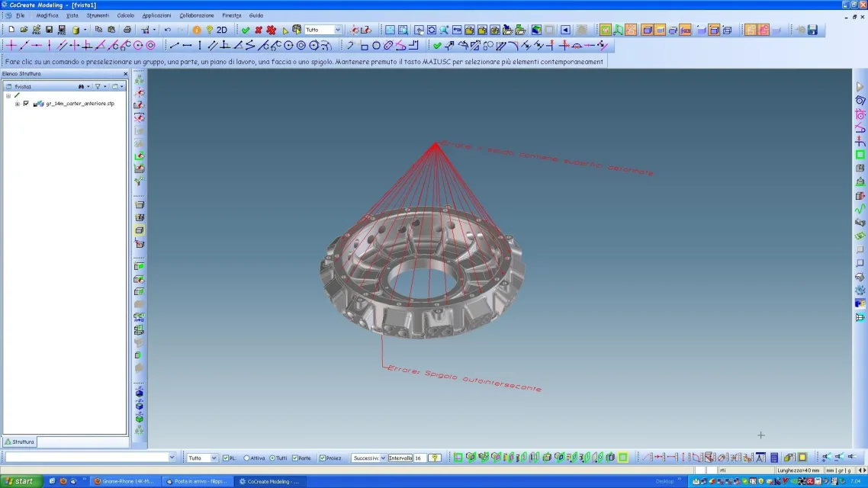The image size is (868, 488).
Task: Toggle the Parte checkbox
Action: pyautogui.click(x=295, y=458)
